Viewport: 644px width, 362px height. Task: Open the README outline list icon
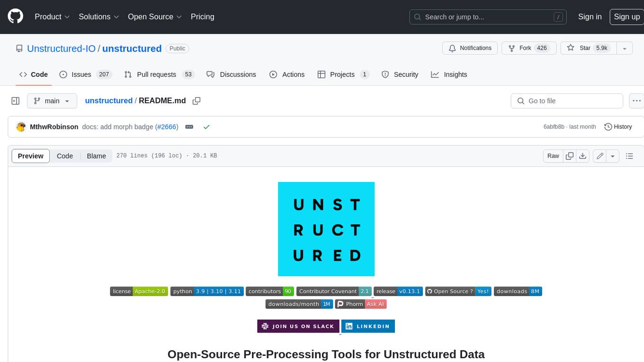[x=629, y=156]
